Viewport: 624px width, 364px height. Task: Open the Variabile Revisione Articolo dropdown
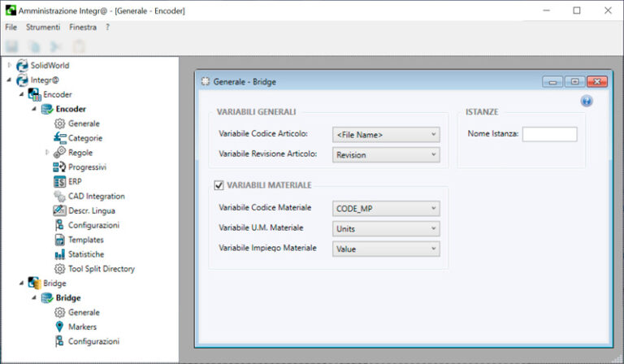tap(386, 154)
